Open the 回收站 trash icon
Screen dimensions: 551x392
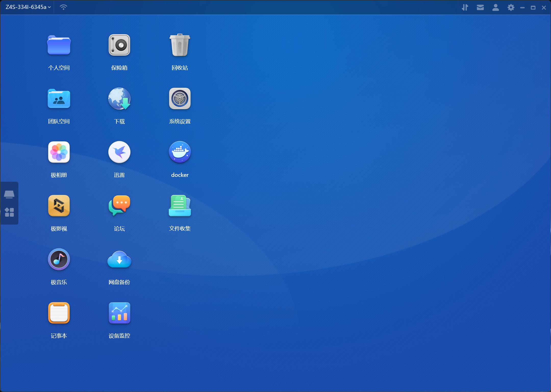click(180, 45)
